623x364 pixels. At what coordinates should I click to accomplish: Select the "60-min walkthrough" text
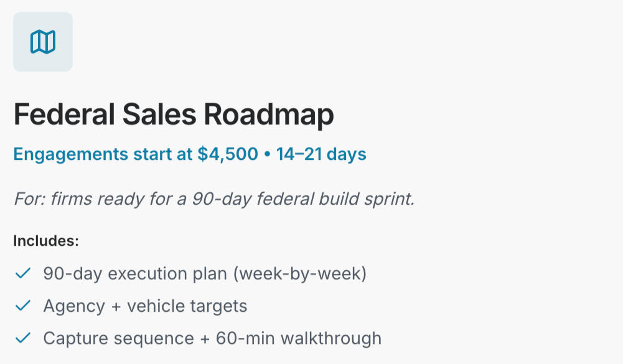[x=299, y=338]
